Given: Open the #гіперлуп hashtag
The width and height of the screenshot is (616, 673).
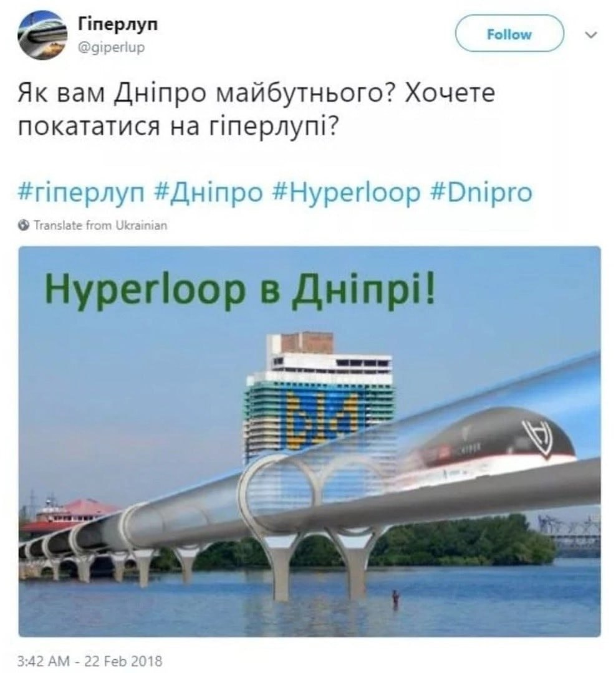Looking at the screenshot, I should click(82, 192).
